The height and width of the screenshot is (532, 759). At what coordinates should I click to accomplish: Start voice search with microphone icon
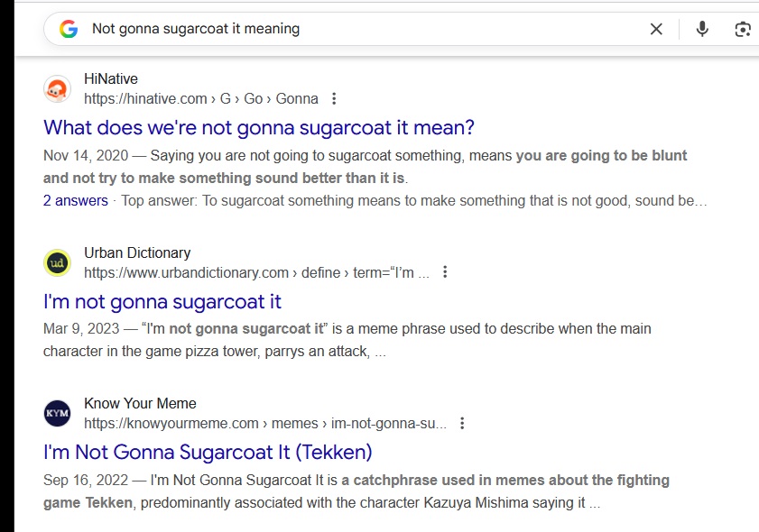(x=702, y=30)
